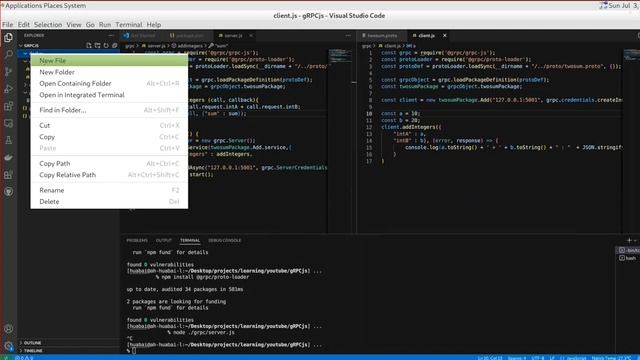This screenshot has width=640, height=360.
Task: Open the Edit menu
Action: (x=23, y=24)
